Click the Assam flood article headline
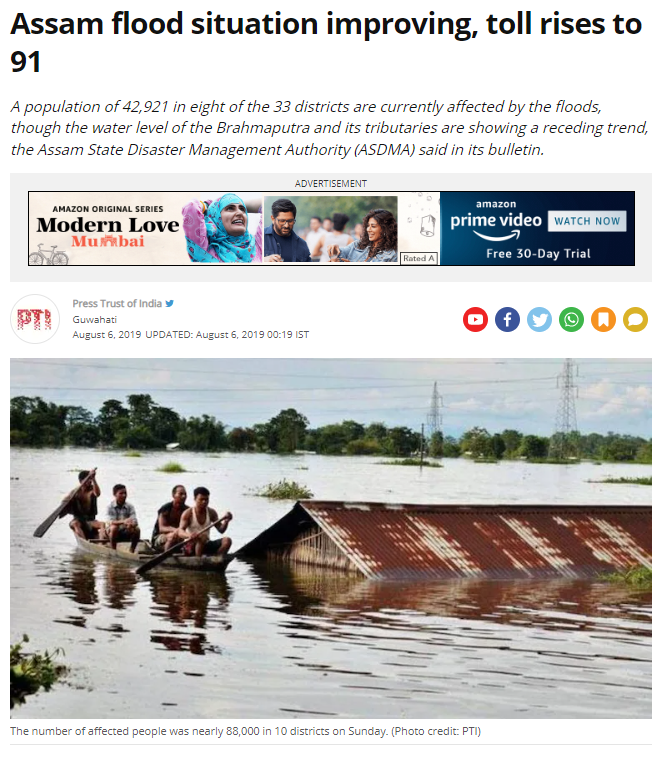The width and height of the screenshot is (666, 758). click(326, 43)
